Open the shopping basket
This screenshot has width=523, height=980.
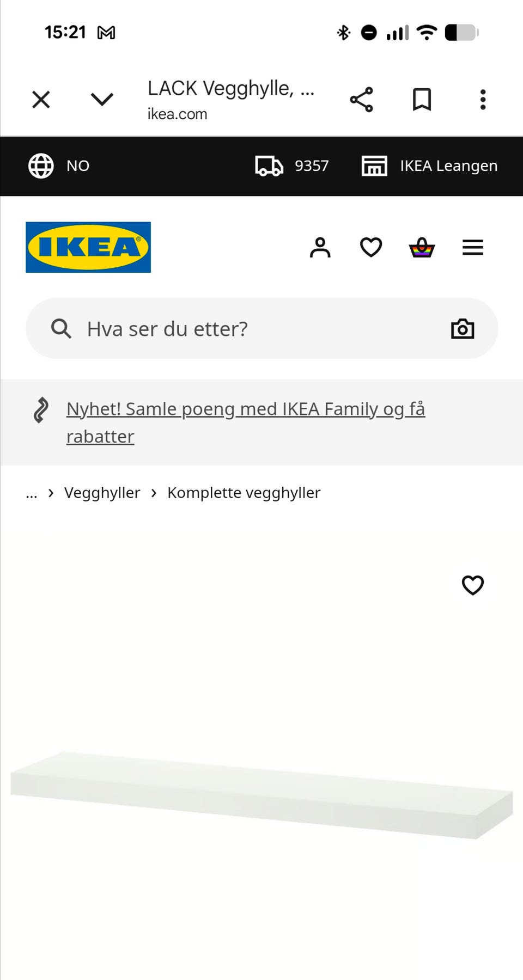(x=422, y=247)
